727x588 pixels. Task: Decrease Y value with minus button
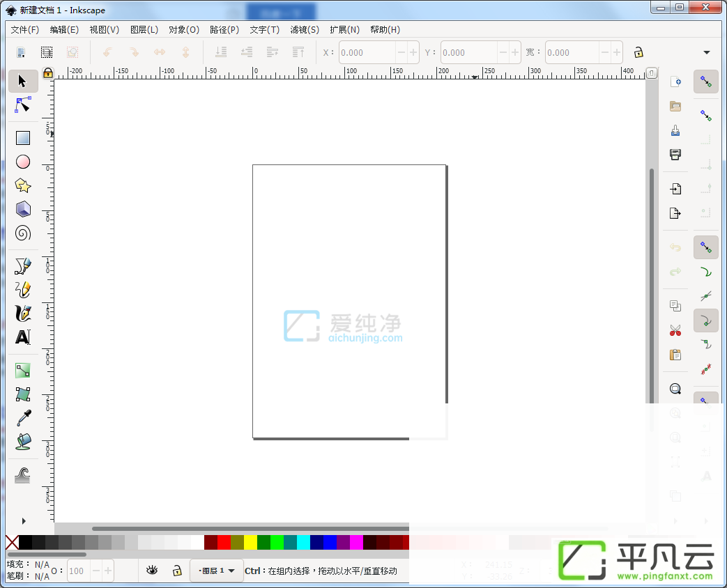503,52
